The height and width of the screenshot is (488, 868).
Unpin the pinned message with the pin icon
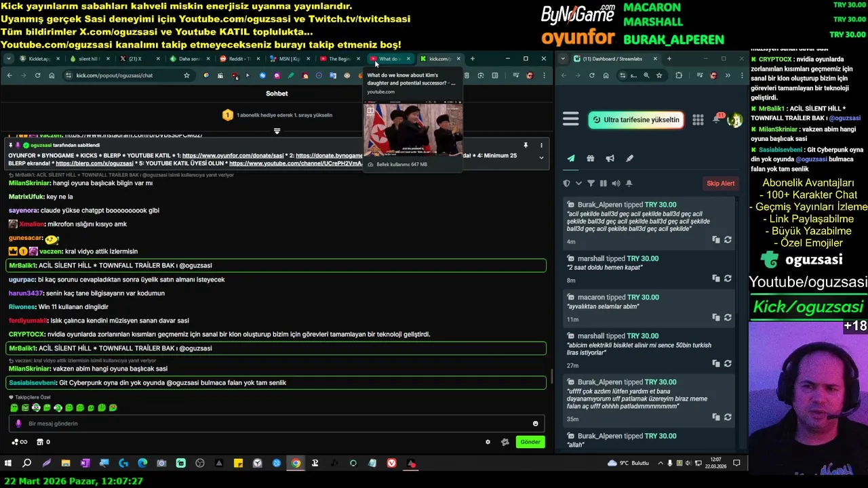point(526,145)
